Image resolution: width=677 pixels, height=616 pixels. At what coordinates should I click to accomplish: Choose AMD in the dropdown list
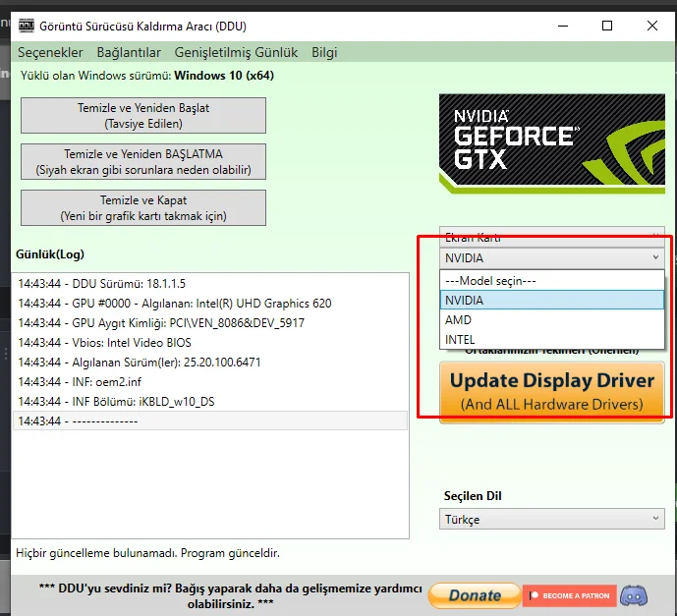click(552, 320)
